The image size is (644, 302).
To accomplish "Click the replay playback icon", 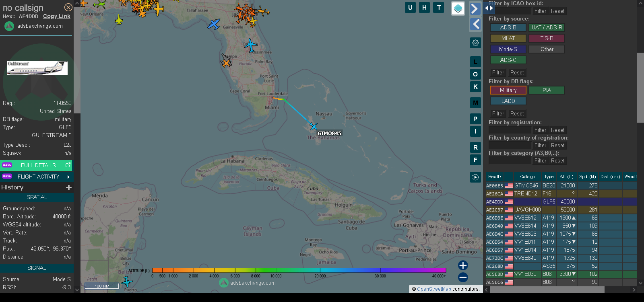I will [x=475, y=177].
